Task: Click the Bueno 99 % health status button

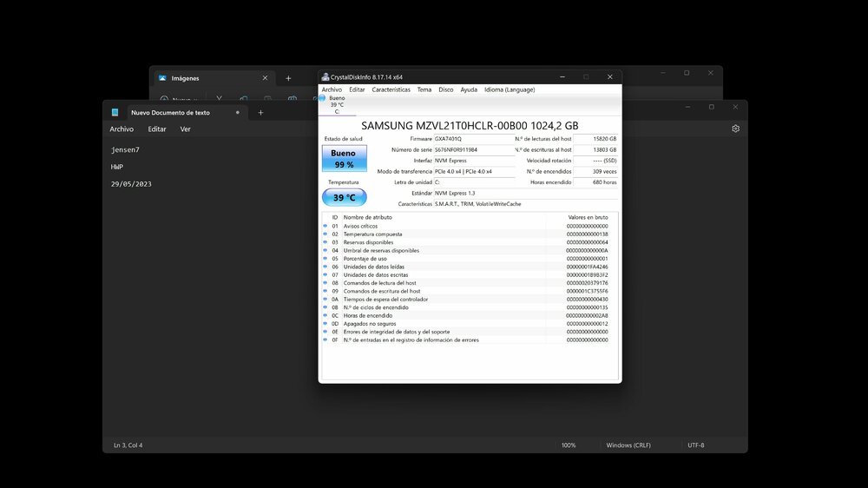Action: pos(345,158)
